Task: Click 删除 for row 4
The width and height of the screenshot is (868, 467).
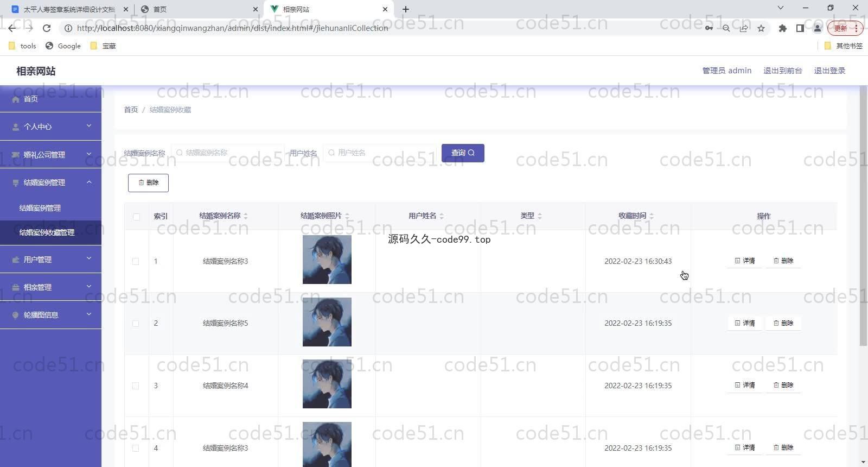Action: coord(783,447)
